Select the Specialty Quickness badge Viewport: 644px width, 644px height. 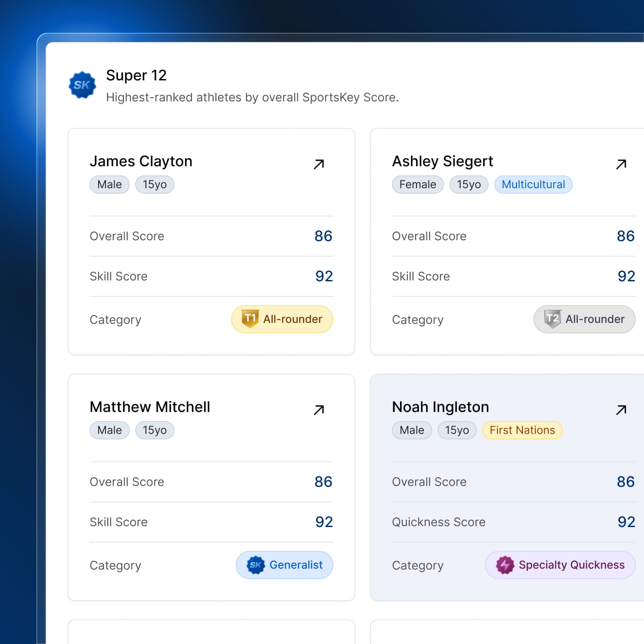(x=560, y=565)
